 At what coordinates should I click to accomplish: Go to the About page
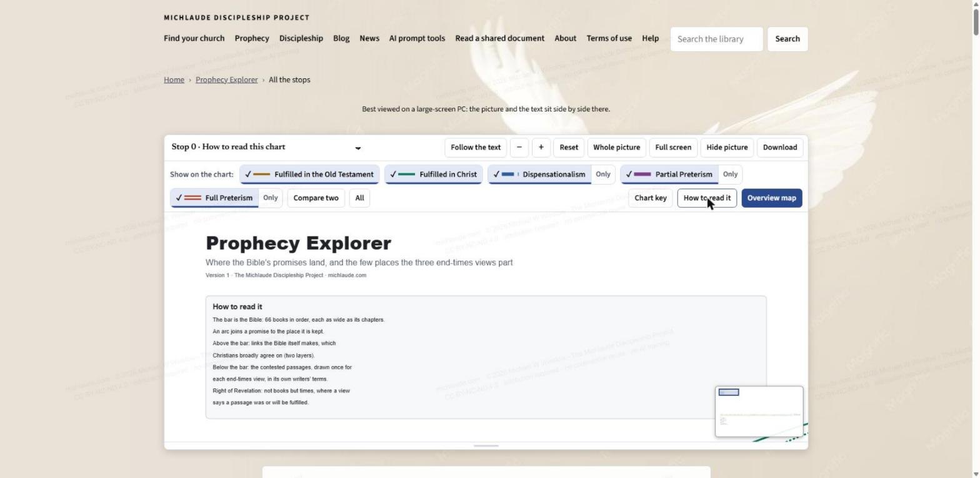pos(566,38)
